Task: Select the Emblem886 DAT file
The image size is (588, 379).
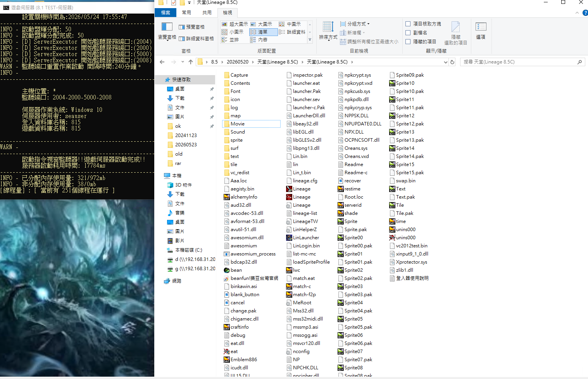Action: (x=241, y=360)
